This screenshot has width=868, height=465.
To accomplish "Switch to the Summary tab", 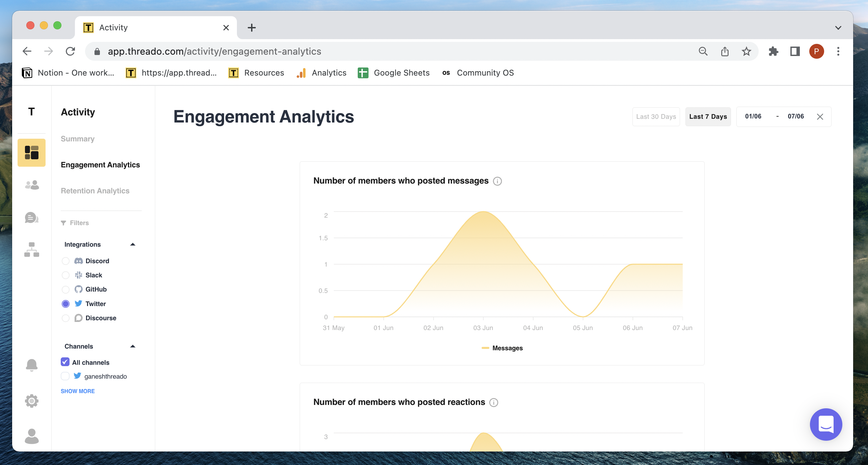I will pos(78,139).
